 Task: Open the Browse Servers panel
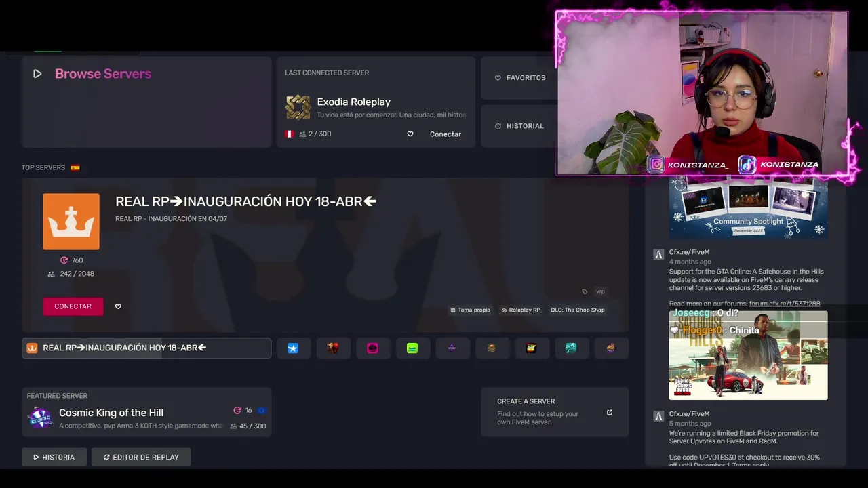pyautogui.click(x=146, y=102)
